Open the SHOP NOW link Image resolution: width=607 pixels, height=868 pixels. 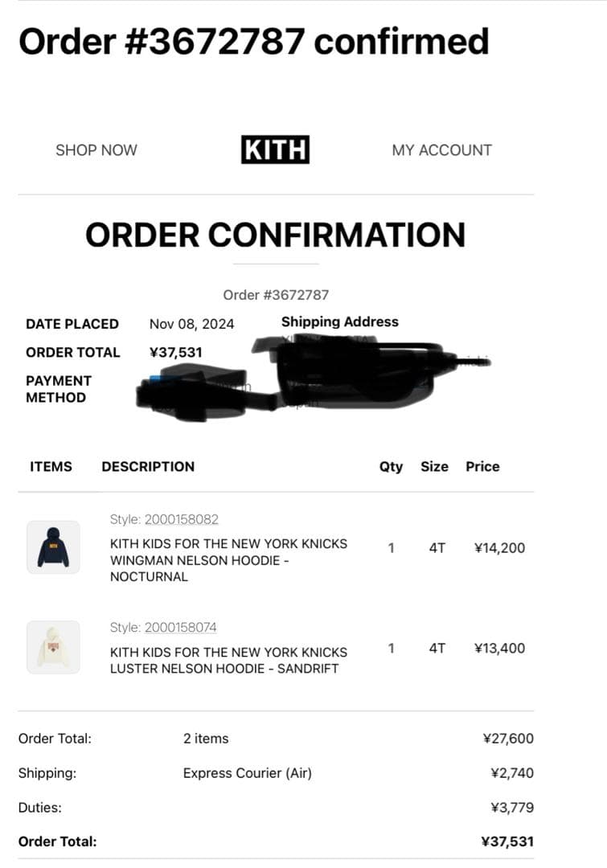[96, 149]
